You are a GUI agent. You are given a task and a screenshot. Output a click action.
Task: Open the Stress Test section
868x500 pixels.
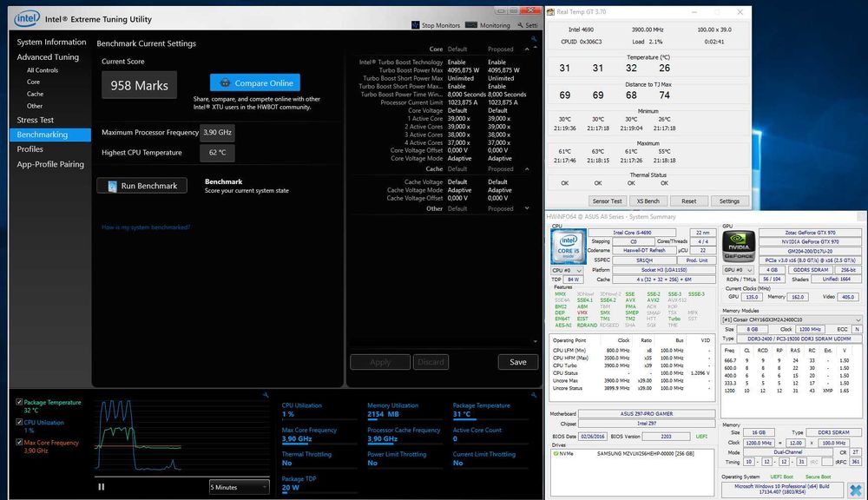click(x=36, y=120)
